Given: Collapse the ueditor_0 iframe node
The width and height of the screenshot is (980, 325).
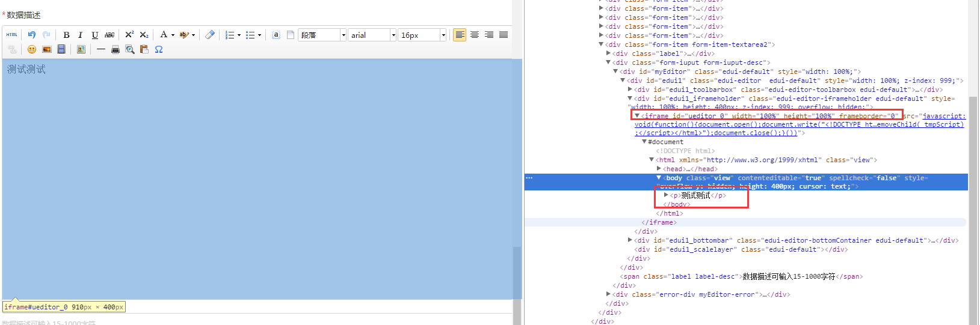Looking at the screenshot, I should (x=637, y=116).
